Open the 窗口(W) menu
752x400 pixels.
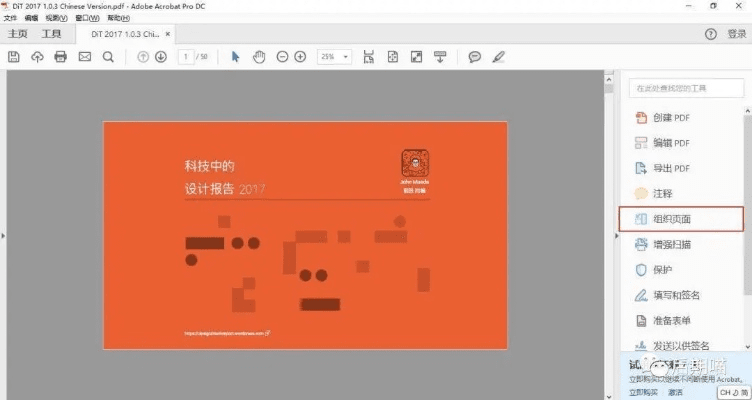87,18
